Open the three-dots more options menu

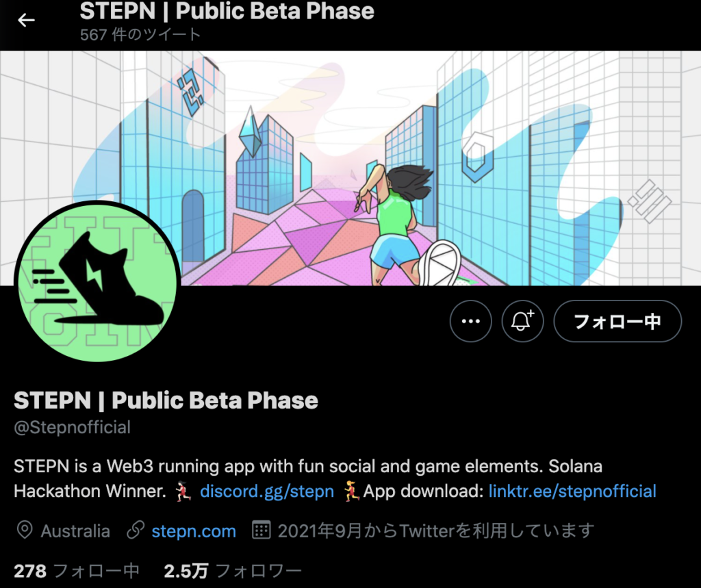tap(471, 321)
